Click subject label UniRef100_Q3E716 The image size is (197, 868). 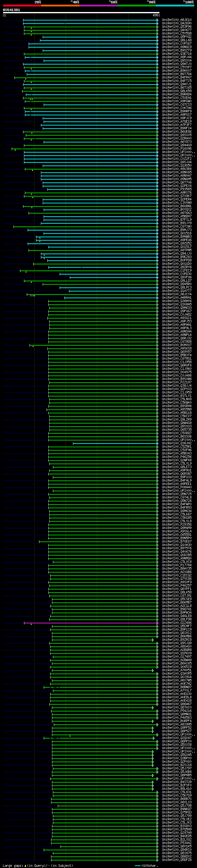[177, 54]
